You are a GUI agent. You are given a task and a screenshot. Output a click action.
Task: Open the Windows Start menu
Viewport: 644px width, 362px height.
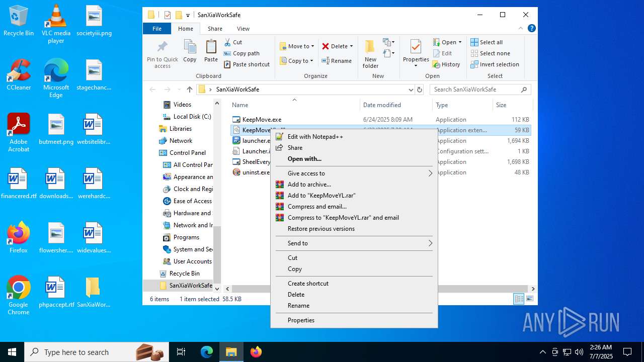12,352
